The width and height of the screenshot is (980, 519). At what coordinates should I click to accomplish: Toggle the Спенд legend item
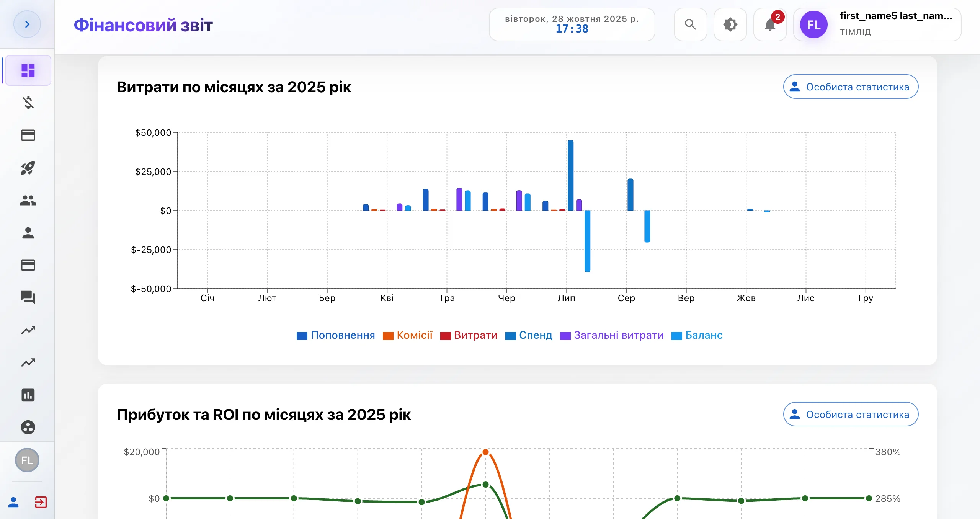point(529,335)
